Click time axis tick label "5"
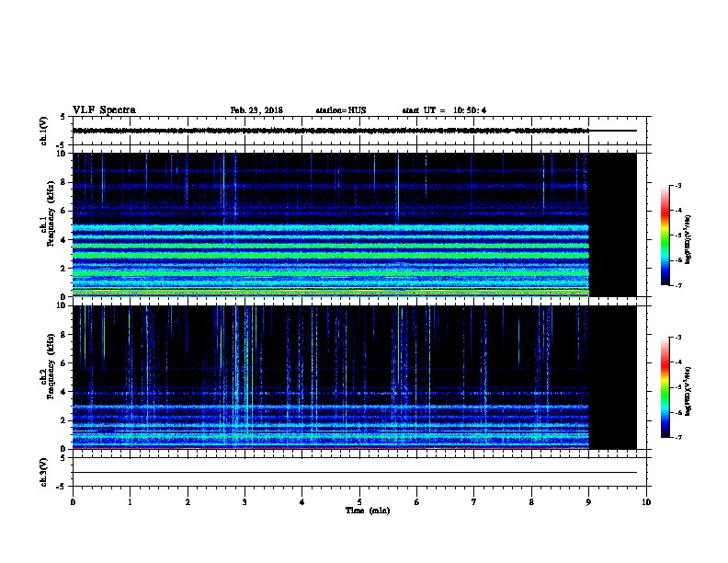 359,502
